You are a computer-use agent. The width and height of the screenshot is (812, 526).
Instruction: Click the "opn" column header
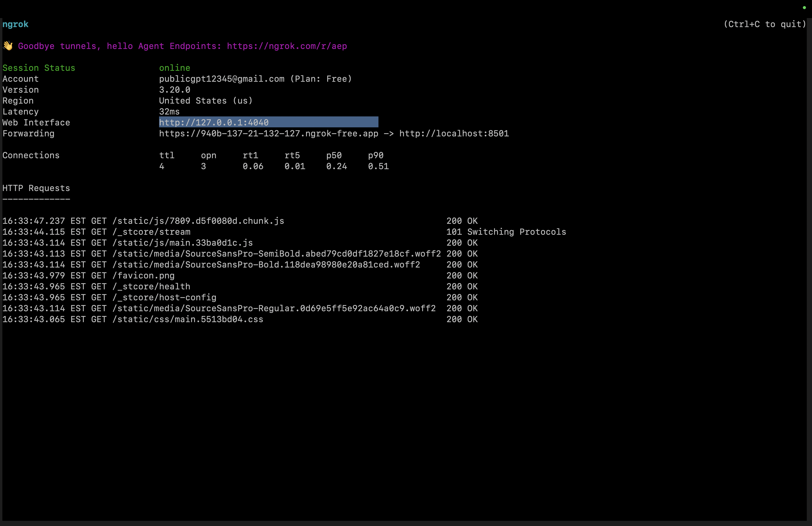[208, 155]
